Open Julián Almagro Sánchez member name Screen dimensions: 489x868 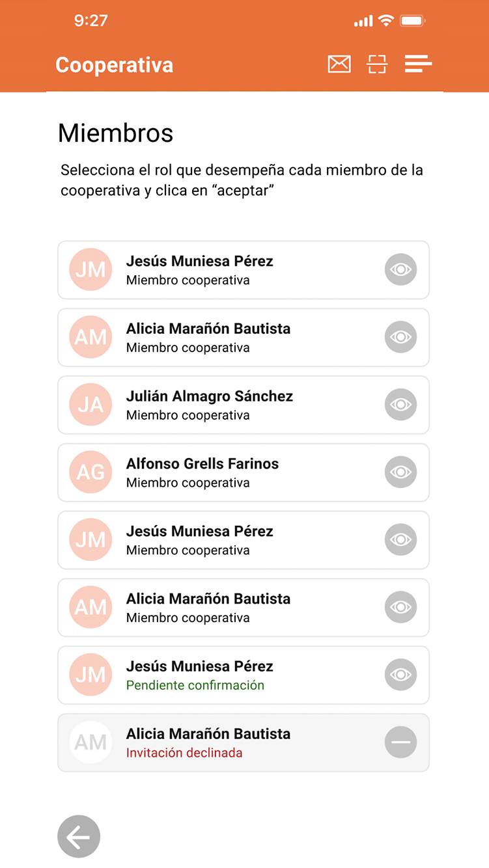210,396
